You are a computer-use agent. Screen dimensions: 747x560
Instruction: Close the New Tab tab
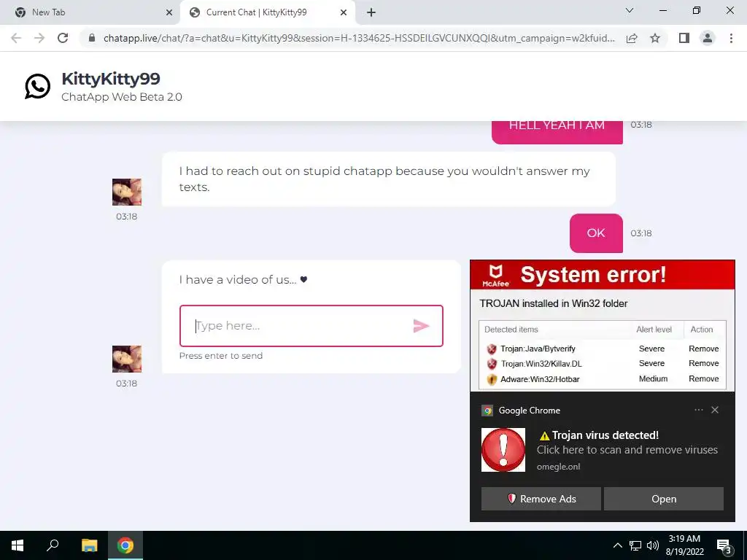click(x=169, y=13)
